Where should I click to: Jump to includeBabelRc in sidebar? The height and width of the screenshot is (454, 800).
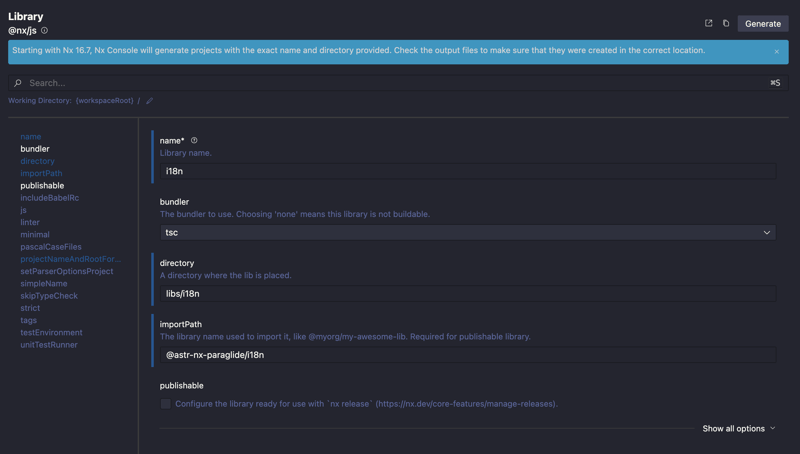coord(49,198)
